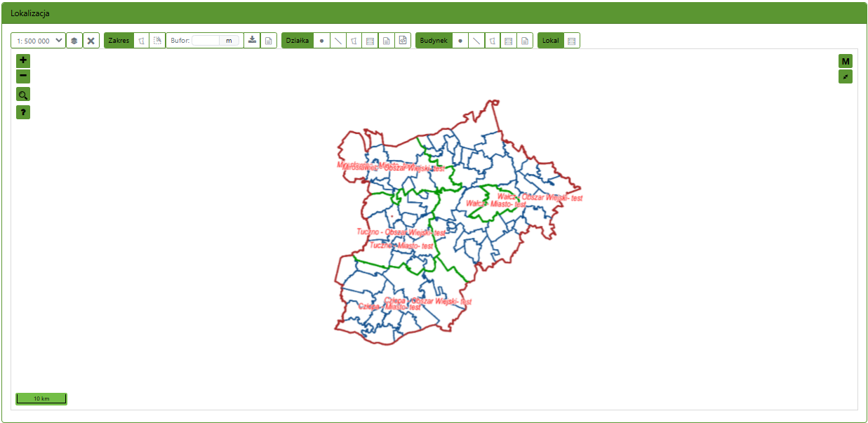This screenshot has width=868, height=423.
Task: Open the map layers panel icon
Action: click(74, 41)
